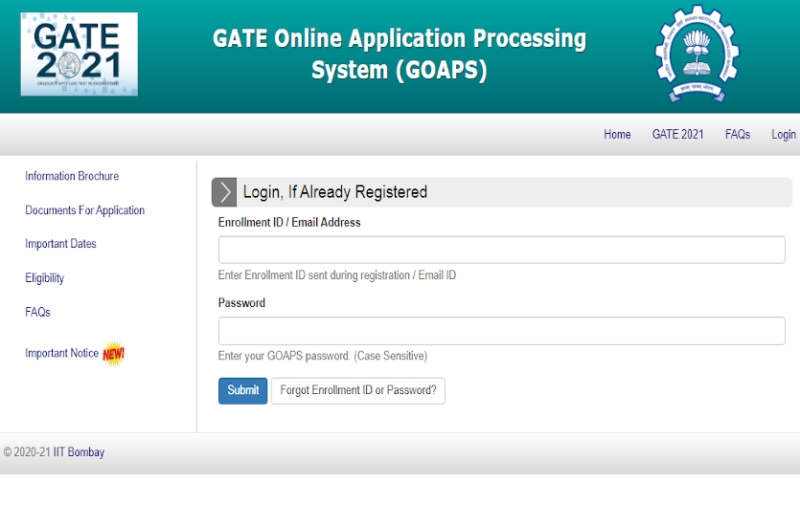Open FAQs in the left sidebar
The image size is (800, 526).
point(38,312)
